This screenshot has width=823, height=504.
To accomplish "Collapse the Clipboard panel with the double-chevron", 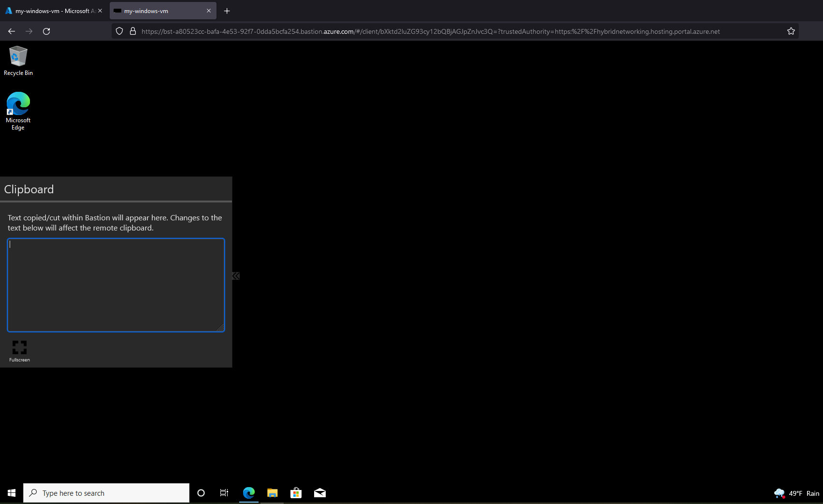I will point(236,276).
